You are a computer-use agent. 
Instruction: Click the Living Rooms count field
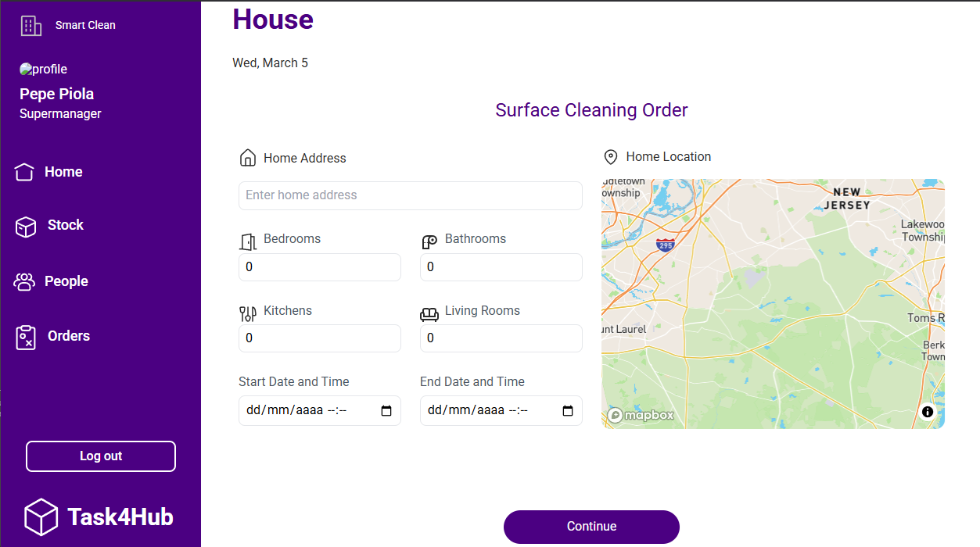point(501,338)
